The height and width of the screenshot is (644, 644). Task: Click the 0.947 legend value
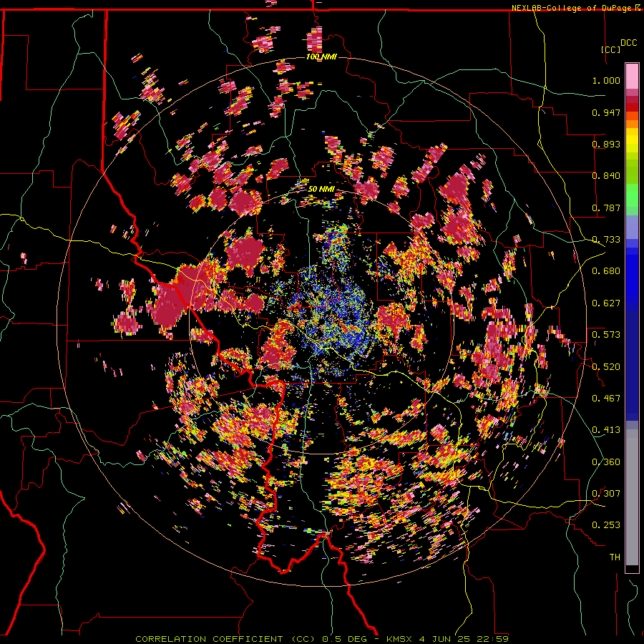click(x=606, y=112)
